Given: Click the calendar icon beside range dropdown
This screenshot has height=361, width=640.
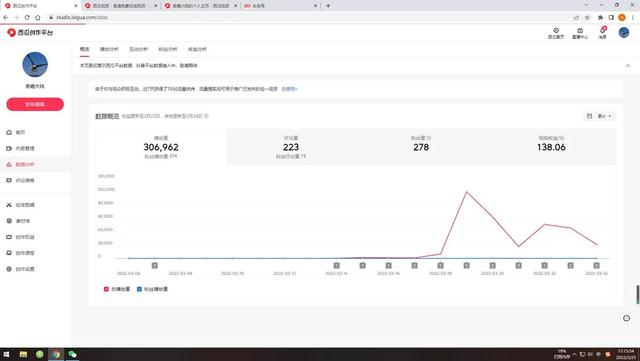Looking at the screenshot, I should coord(589,116).
